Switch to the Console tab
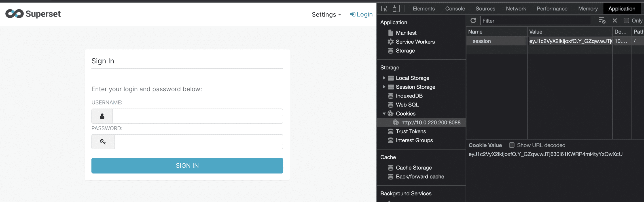Viewport: 644px width, 202px height. coord(455,9)
